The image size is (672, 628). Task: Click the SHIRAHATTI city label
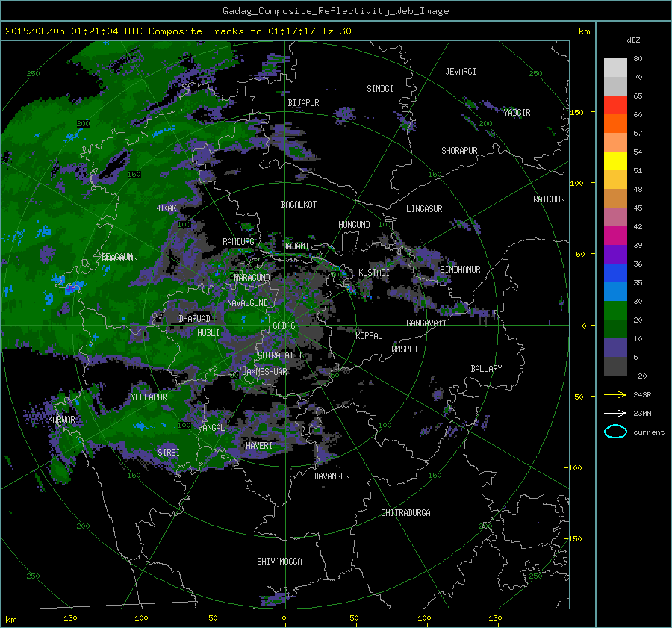(280, 355)
